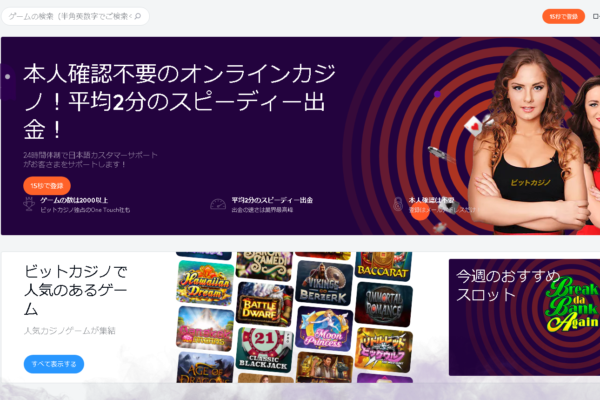Click the speedometer icon for speedy withdrawals

point(218,204)
